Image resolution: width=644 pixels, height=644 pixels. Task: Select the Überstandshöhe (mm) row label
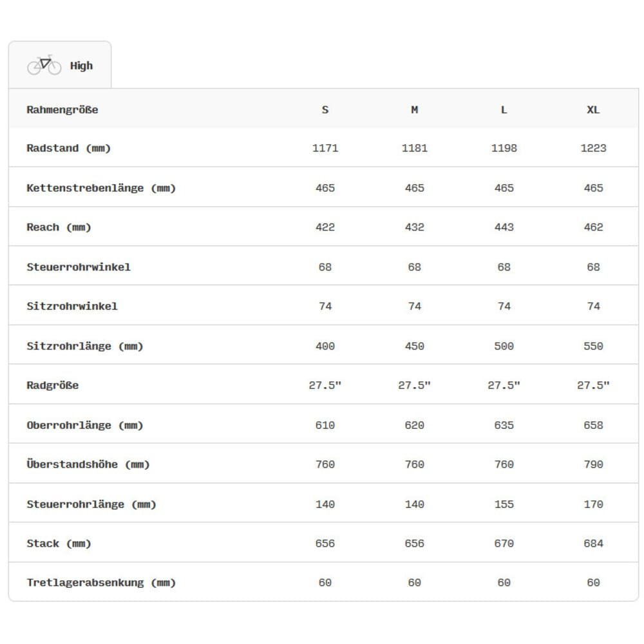point(88,465)
